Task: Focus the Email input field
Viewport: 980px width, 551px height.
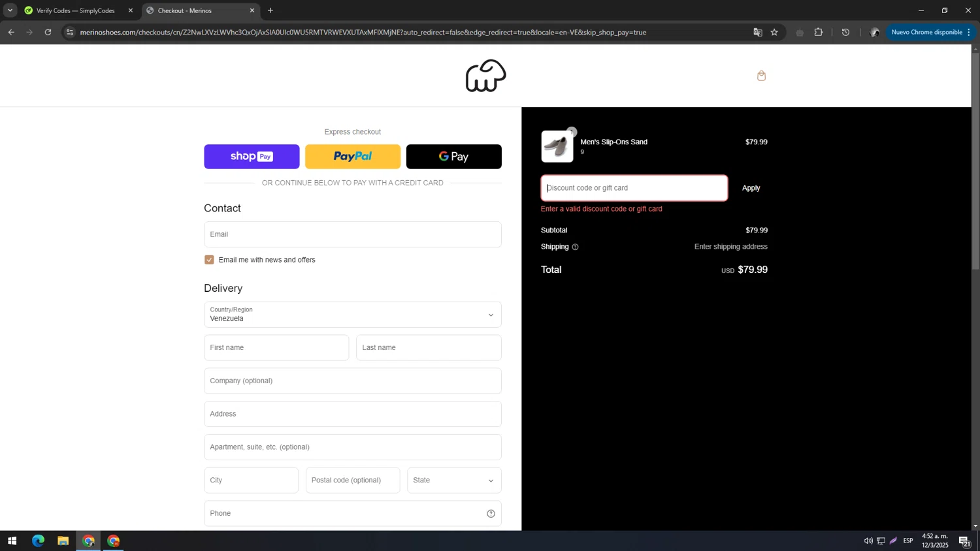Action: tap(353, 234)
